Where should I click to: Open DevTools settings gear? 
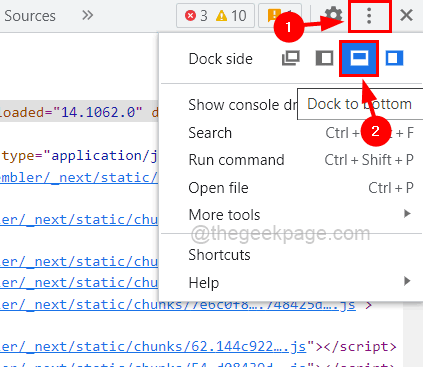[x=333, y=15]
